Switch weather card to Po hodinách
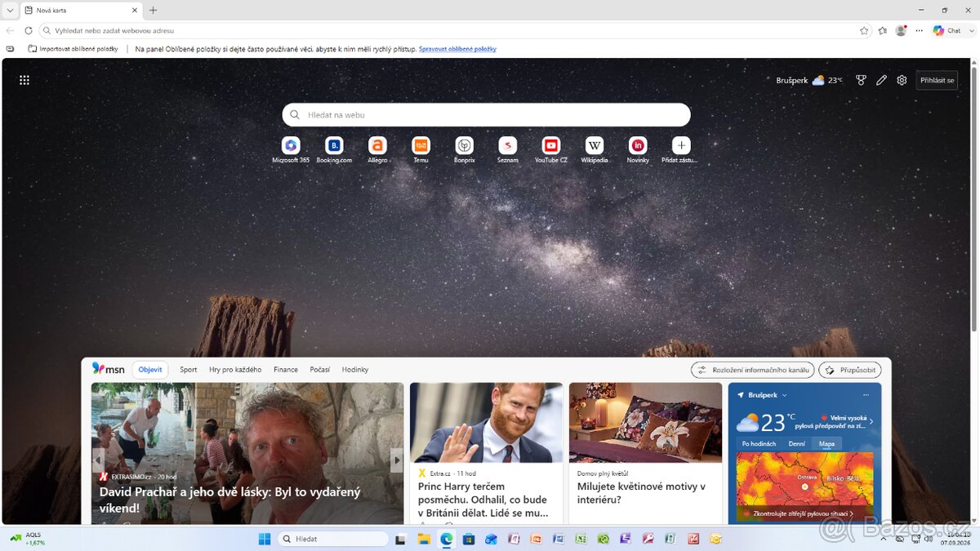980x551 pixels. pyautogui.click(x=759, y=444)
